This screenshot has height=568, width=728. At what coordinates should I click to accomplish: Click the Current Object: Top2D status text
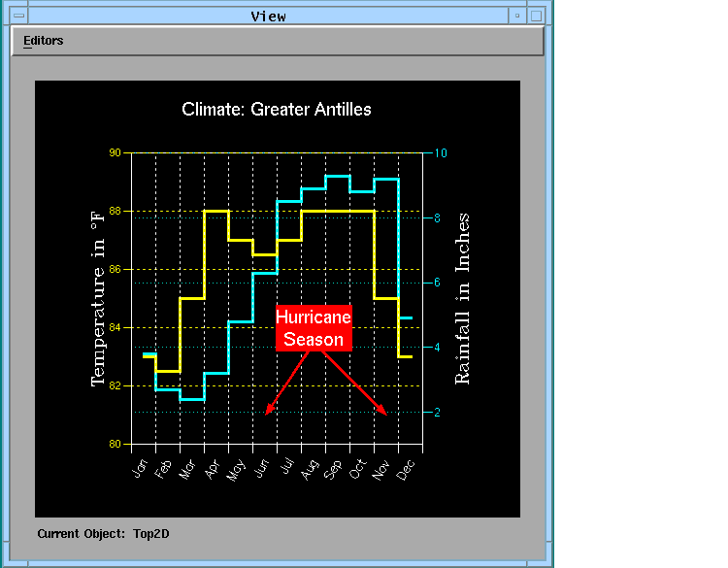(95, 533)
